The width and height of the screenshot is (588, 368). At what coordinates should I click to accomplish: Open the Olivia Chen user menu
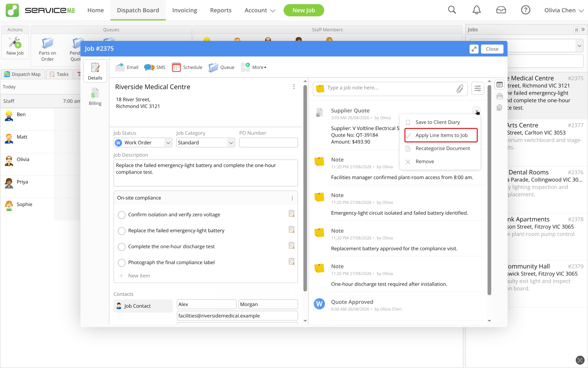(x=564, y=10)
